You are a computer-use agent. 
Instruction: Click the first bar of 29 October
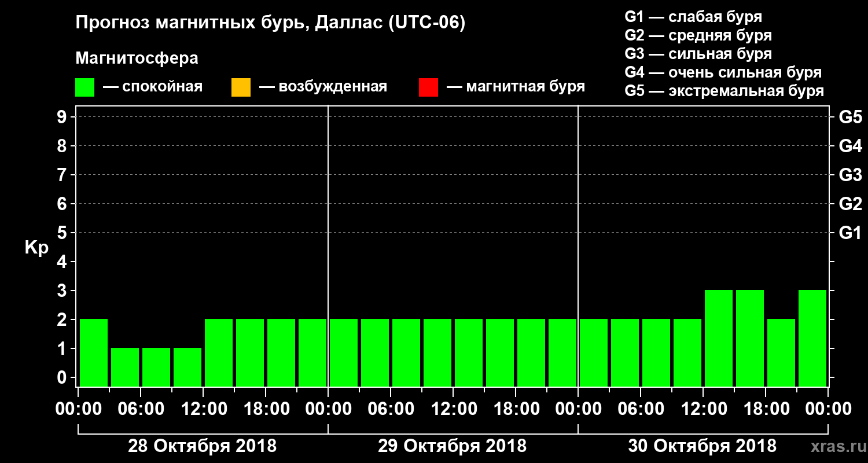(x=344, y=352)
